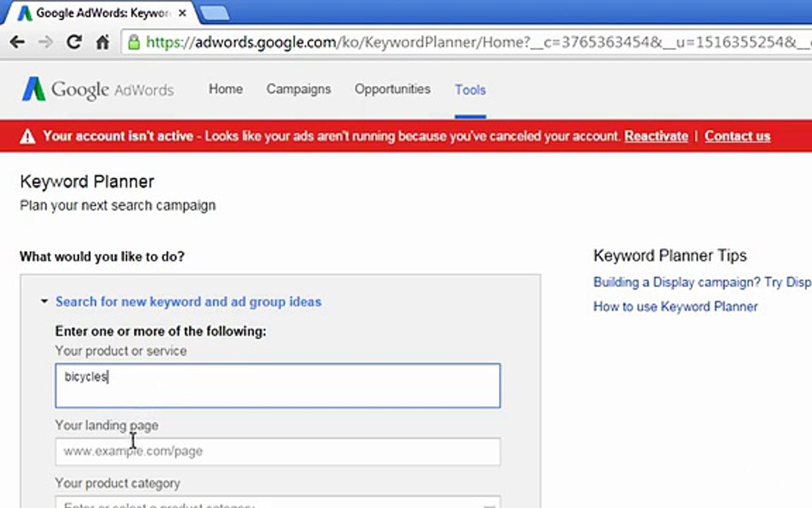Open the Home menu

[x=226, y=89]
